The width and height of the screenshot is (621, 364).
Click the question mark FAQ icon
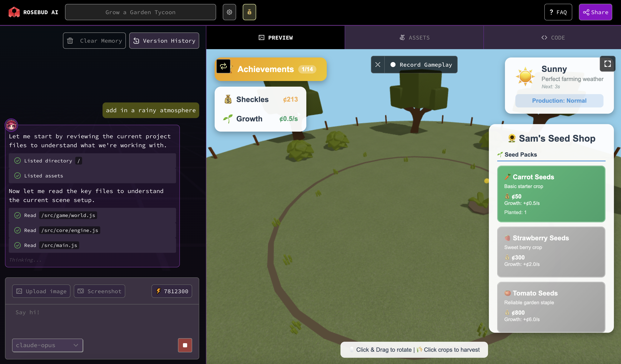(551, 12)
